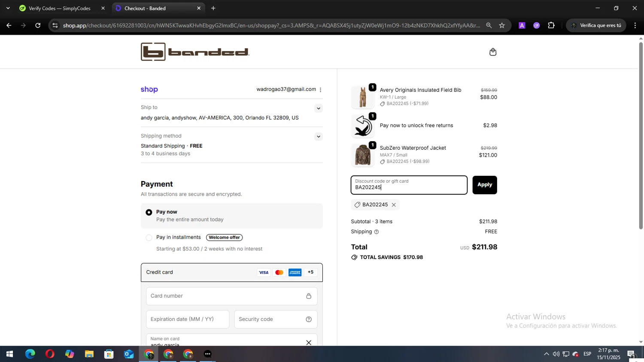The height and width of the screenshot is (362, 644).
Task: Open Outlook from taskbar
Action: point(129,354)
